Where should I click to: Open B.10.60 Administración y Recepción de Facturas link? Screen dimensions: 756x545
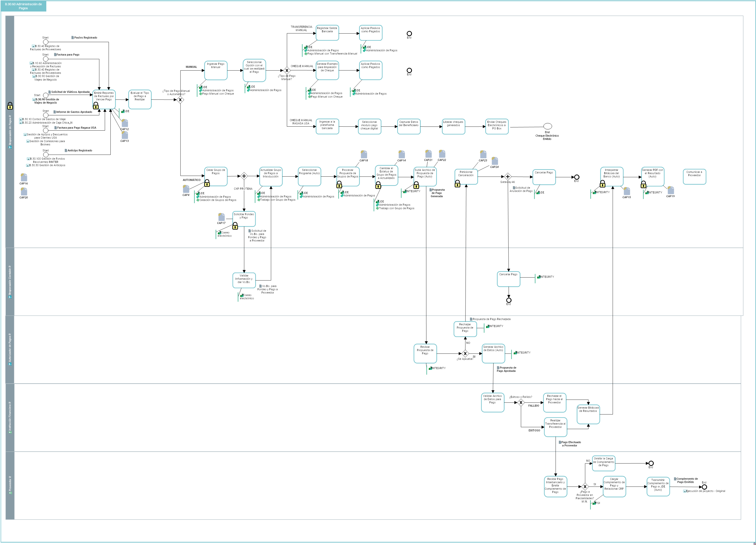[x=46, y=65]
